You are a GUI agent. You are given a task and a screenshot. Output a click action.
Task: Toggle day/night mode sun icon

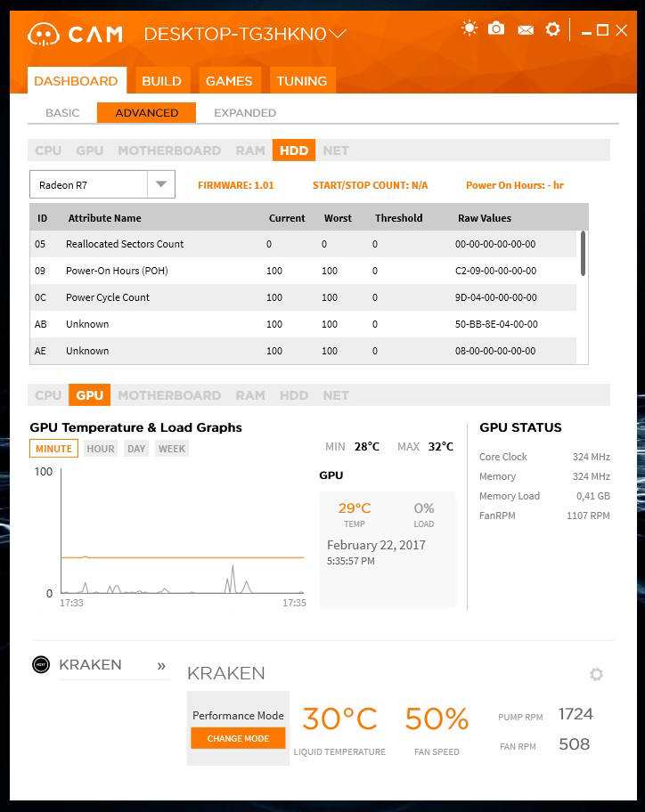point(469,28)
